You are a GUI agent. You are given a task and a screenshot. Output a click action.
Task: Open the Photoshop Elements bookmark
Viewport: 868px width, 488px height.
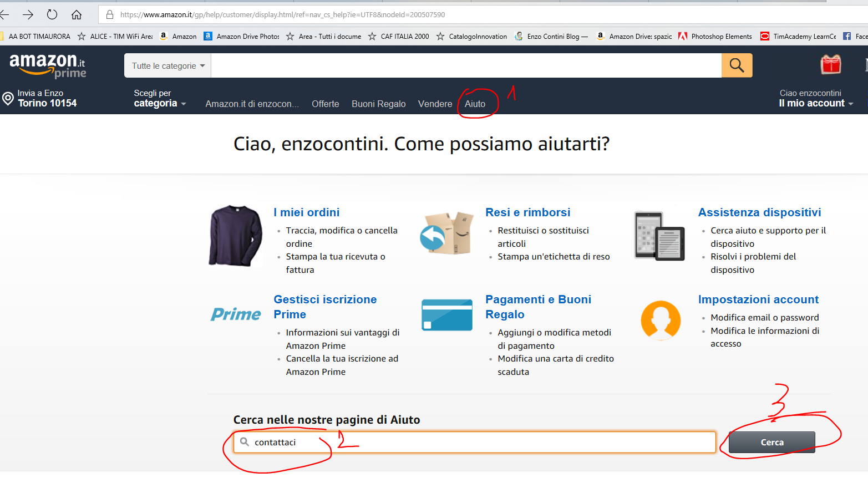tap(720, 37)
